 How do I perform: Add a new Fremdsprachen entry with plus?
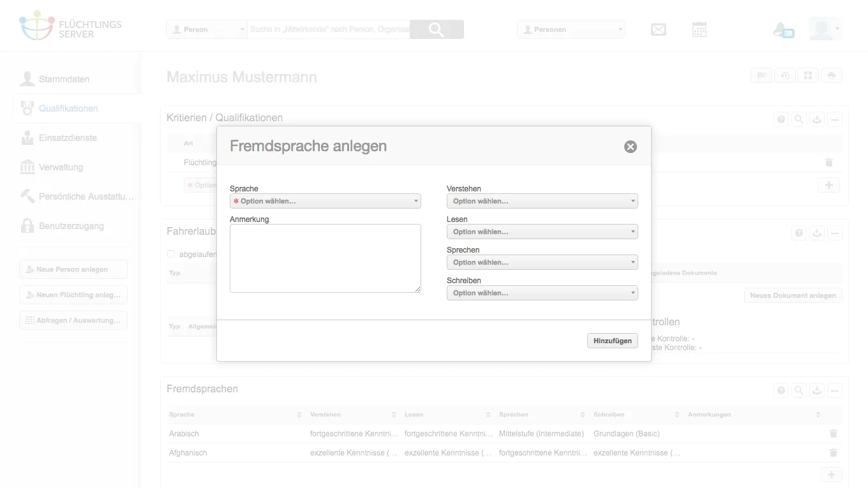(x=831, y=475)
